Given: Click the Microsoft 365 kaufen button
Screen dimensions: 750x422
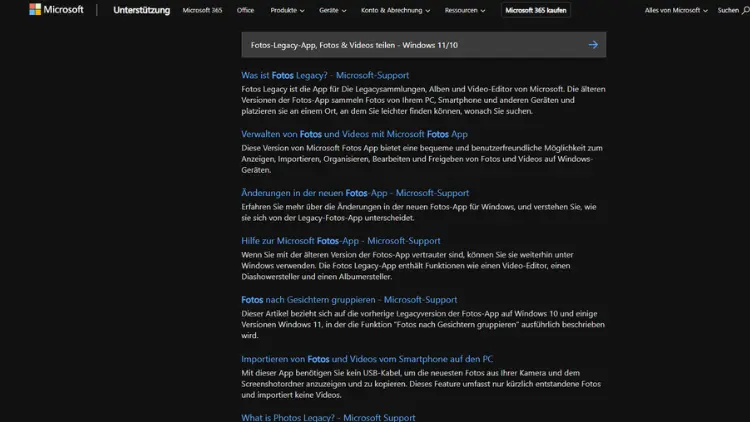Looking at the screenshot, I should click(536, 10).
